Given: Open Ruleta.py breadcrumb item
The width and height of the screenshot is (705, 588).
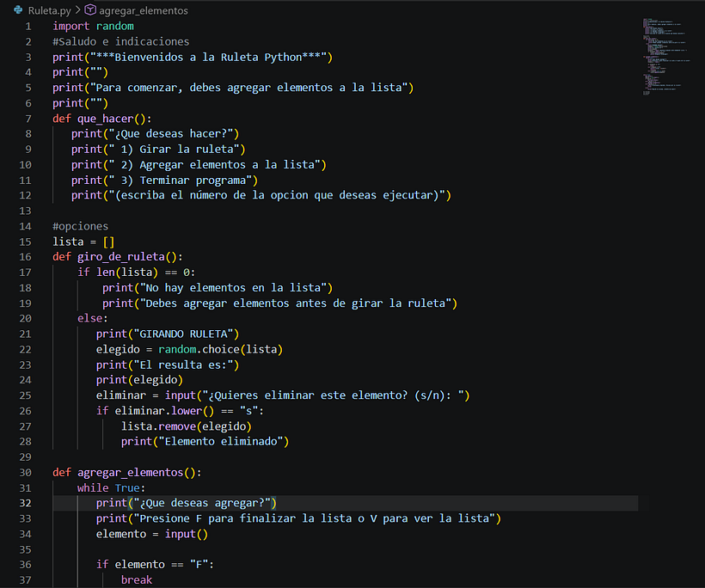Looking at the screenshot, I should point(50,10).
